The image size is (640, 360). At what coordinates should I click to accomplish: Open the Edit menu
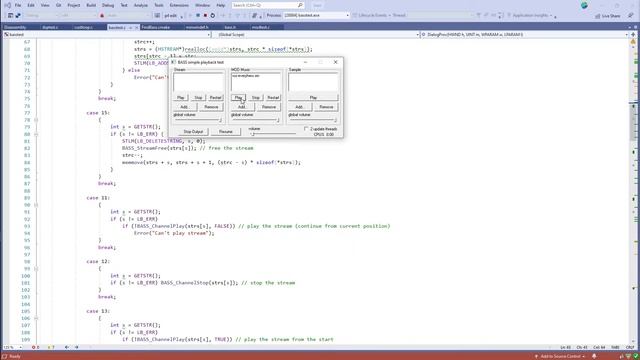point(31,5)
